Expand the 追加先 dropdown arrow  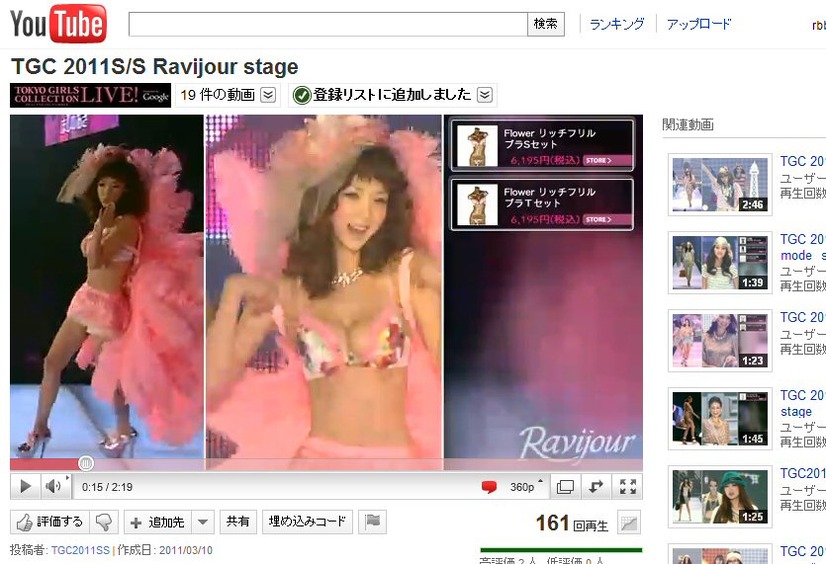203,522
